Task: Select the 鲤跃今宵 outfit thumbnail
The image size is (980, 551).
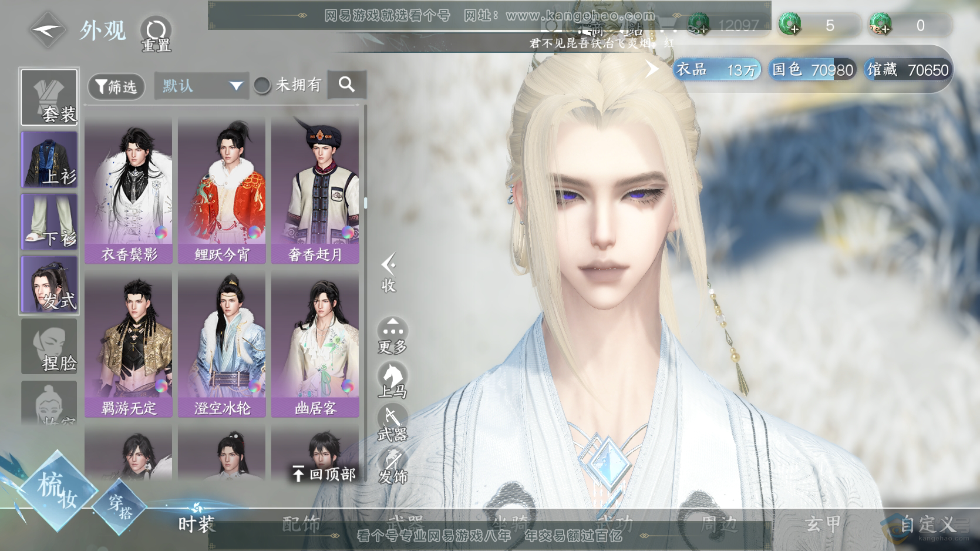Action: (x=222, y=190)
